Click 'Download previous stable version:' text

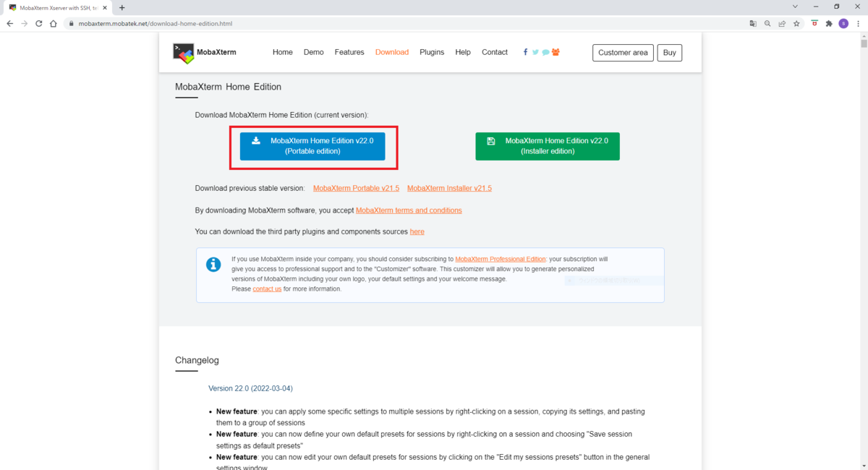click(250, 188)
